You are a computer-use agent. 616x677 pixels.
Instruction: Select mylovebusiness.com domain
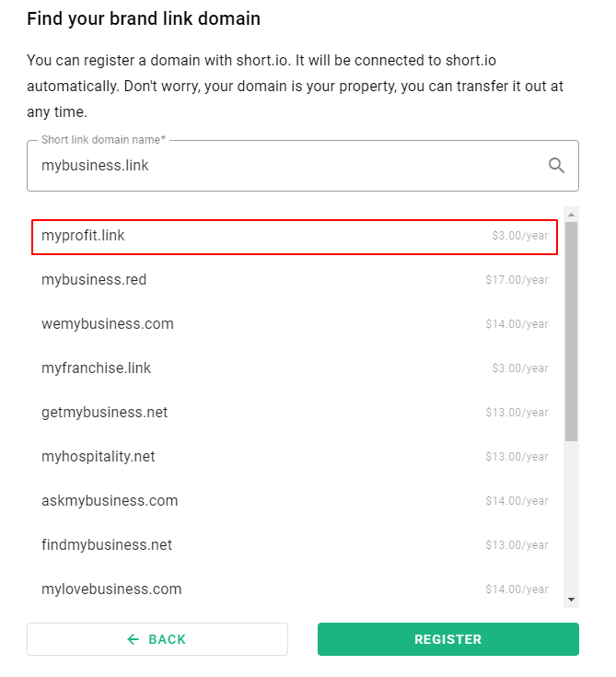295,589
